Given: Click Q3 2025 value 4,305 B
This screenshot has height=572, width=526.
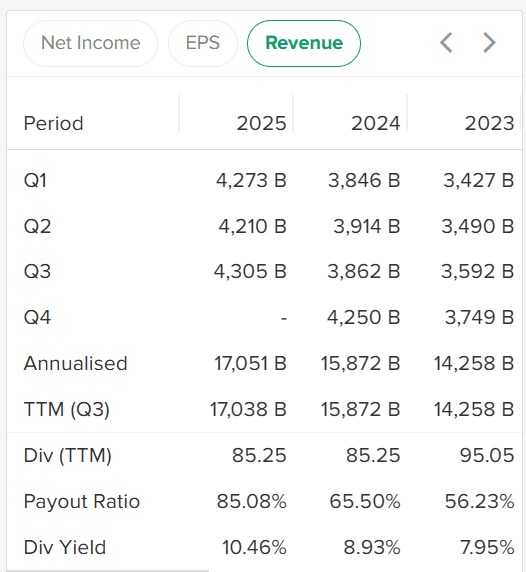Looking at the screenshot, I should click(x=250, y=272).
